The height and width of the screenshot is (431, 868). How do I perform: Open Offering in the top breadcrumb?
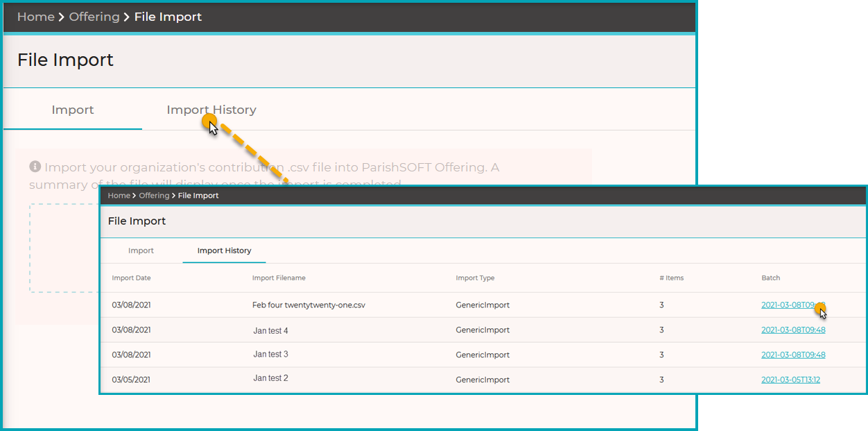94,17
